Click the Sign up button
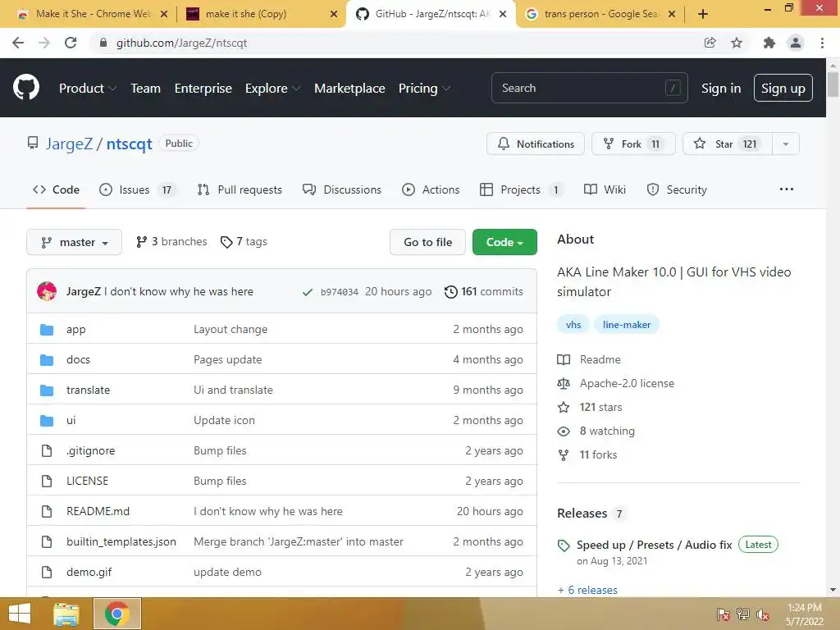The image size is (840, 630). (x=783, y=89)
